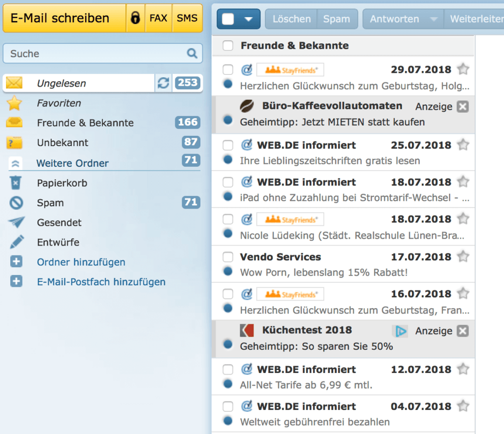Star the 04.07.2018 WEB.DE email

click(463, 406)
